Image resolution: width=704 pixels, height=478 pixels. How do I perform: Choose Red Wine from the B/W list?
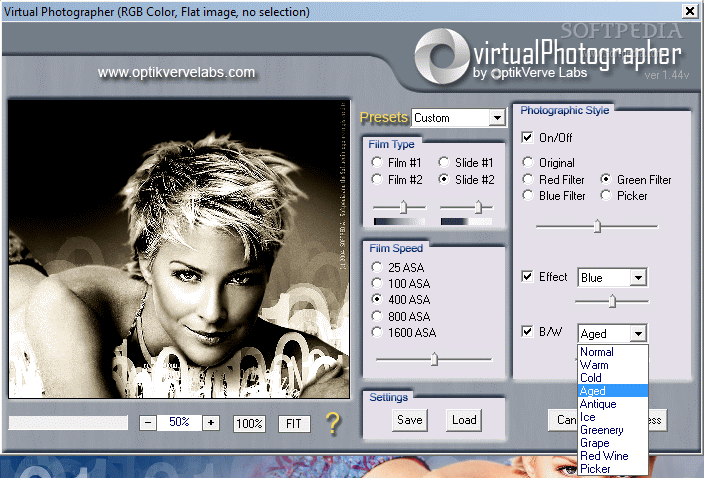pos(613,456)
